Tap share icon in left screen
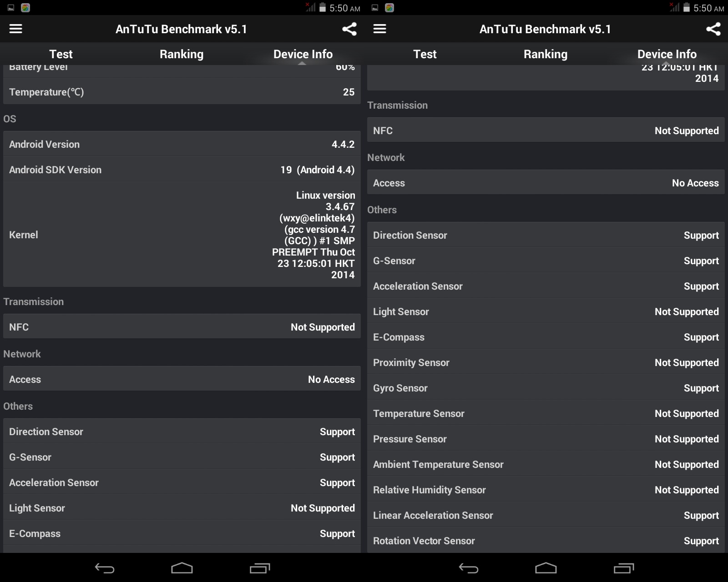The height and width of the screenshot is (582, 728). pos(349,29)
